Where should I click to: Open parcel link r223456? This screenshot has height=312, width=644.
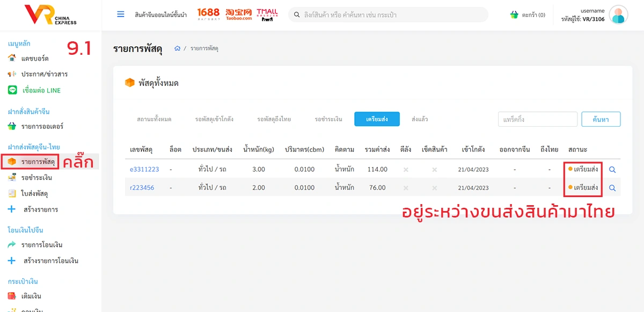142,188
